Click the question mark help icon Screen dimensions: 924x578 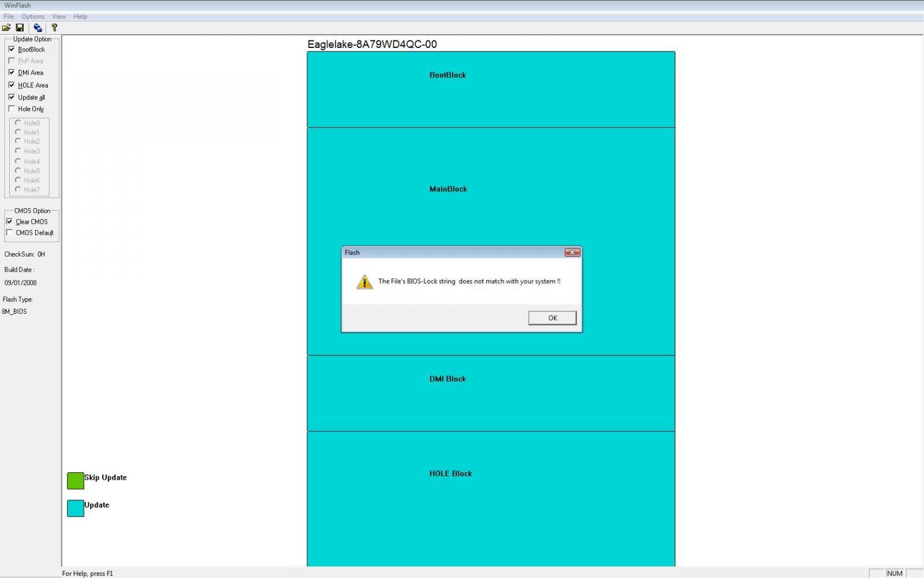pyautogui.click(x=54, y=28)
